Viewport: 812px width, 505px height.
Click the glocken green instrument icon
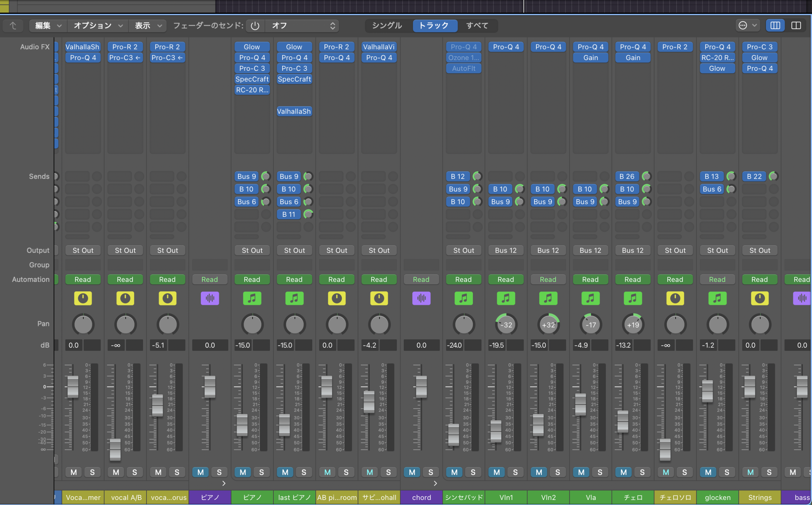click(717, 298)
